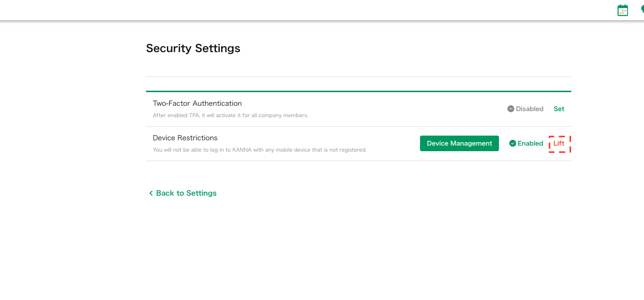This screenshot has width=644, height=300.
Task: Click the Security Settings page title
Action: click(x=193, y=48)
